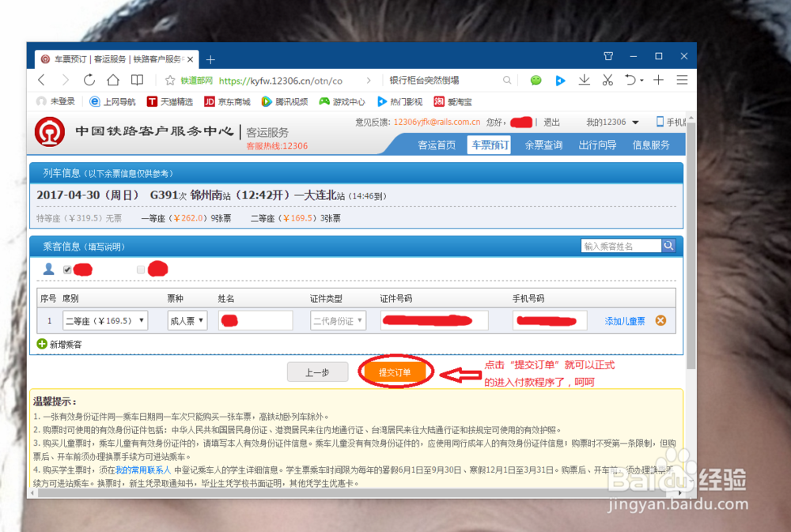This screenshot has width=791, height=532.
Task: Open 票种 dropdown 成人票
Action: click(187, 321)
